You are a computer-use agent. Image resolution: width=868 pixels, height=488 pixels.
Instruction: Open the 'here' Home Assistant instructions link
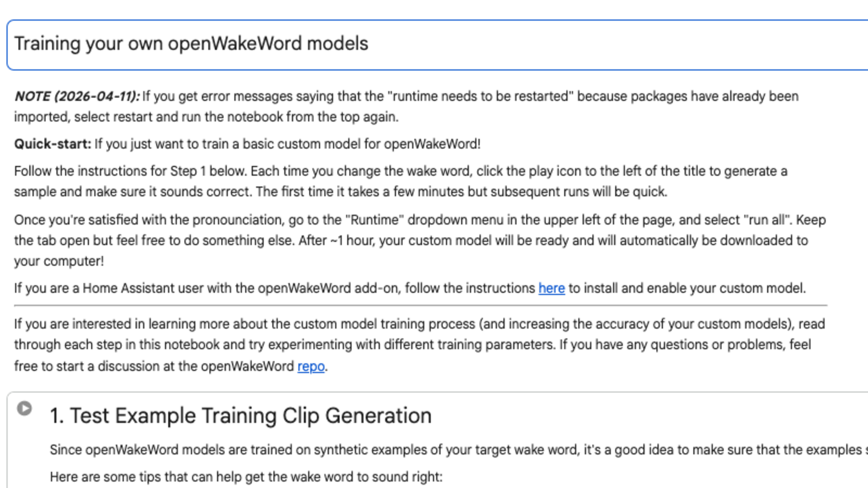(552, 288)
